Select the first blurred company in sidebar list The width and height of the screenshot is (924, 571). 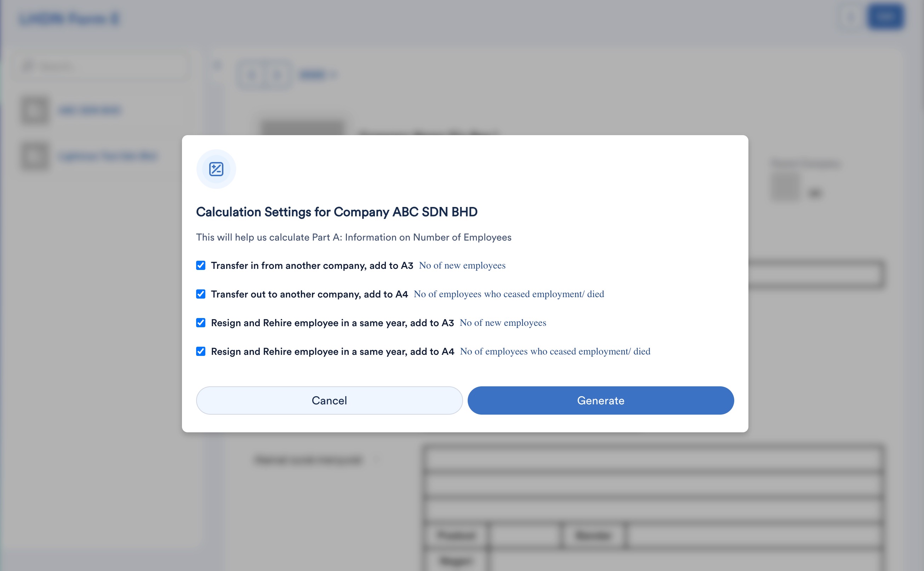point(90,110)
